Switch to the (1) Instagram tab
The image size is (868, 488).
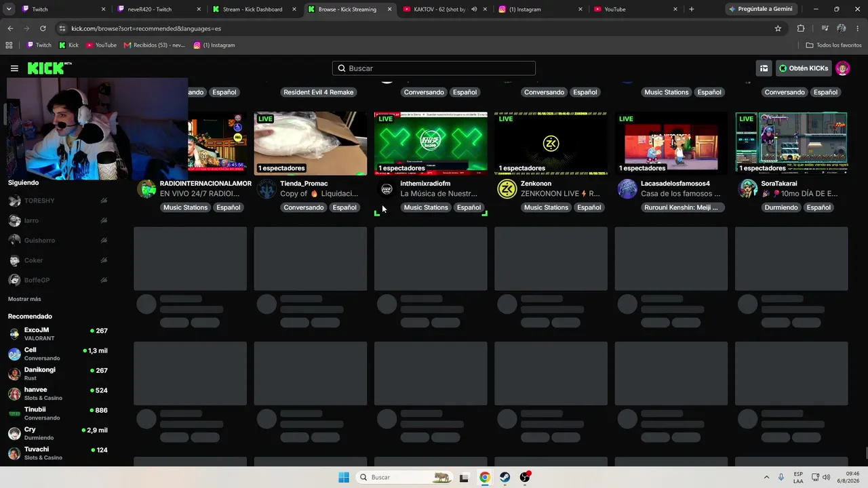(x=540, y=9)
